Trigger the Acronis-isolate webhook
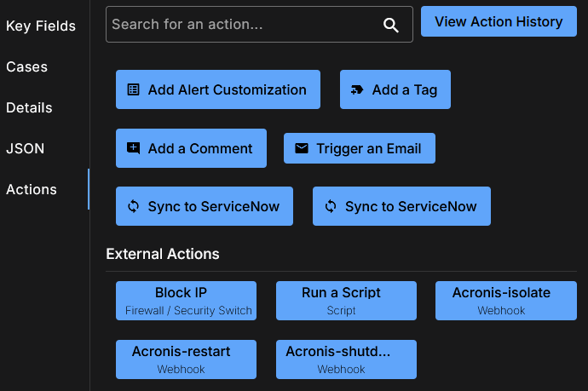The width and height of the screenshot is (588, 391). tap(506, 301)
